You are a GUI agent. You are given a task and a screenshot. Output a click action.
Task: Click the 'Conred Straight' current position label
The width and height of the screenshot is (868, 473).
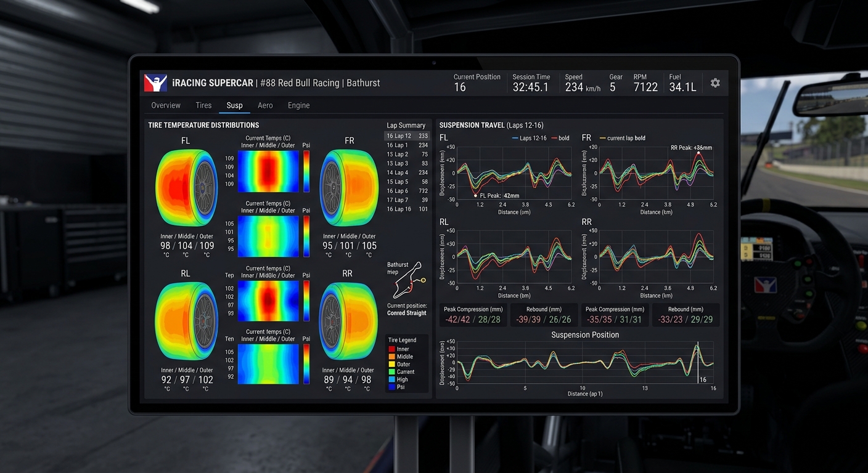click(x=407, y=313)
